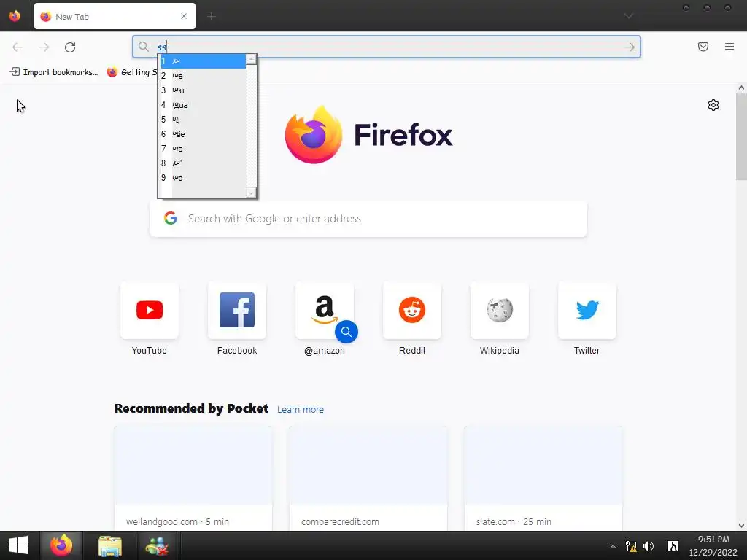Viewport: 747px width, 560px height.
Task: Close the New Tab tab
Action: point(184,16)
